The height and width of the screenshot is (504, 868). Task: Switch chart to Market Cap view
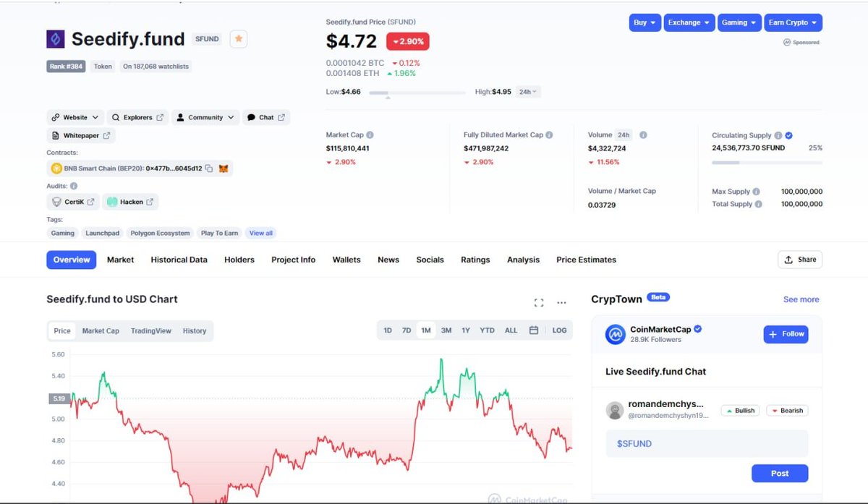pyautogui.click(x=101, y=331)
